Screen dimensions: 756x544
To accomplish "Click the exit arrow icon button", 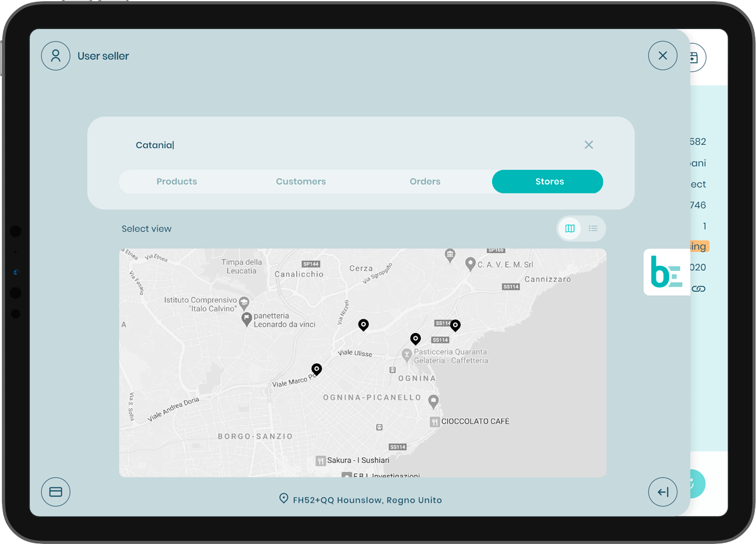I will click(663, 492).
